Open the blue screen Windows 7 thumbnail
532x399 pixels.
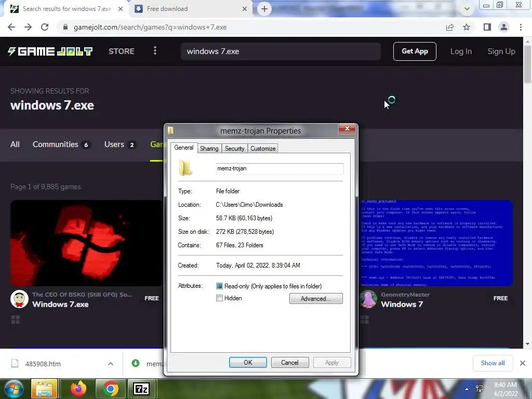[436, 243]
